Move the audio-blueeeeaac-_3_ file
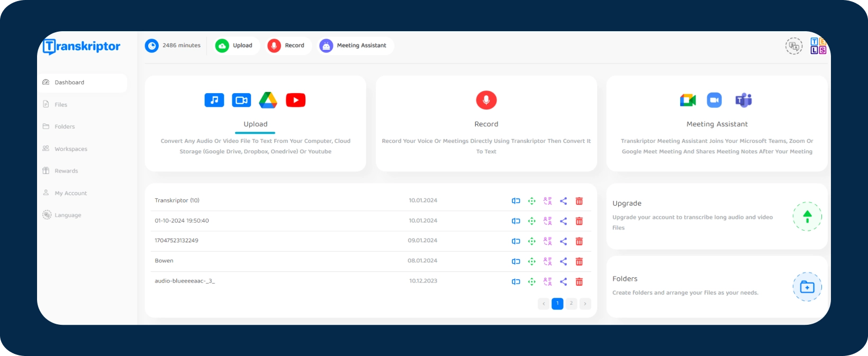Screen dimensions: 868x356 pyautogui.click(x=532, y=282)
